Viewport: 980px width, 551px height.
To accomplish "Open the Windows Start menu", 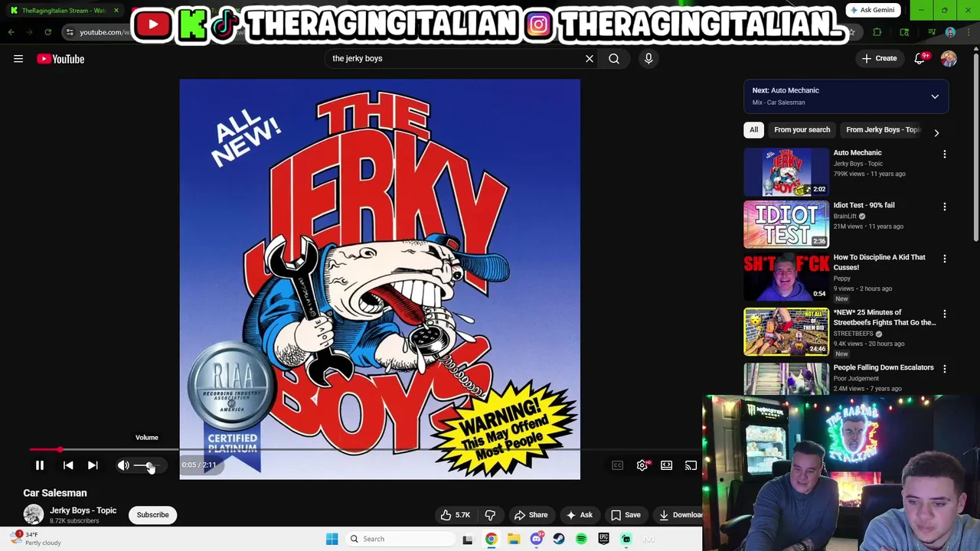I will click(332, 539).
